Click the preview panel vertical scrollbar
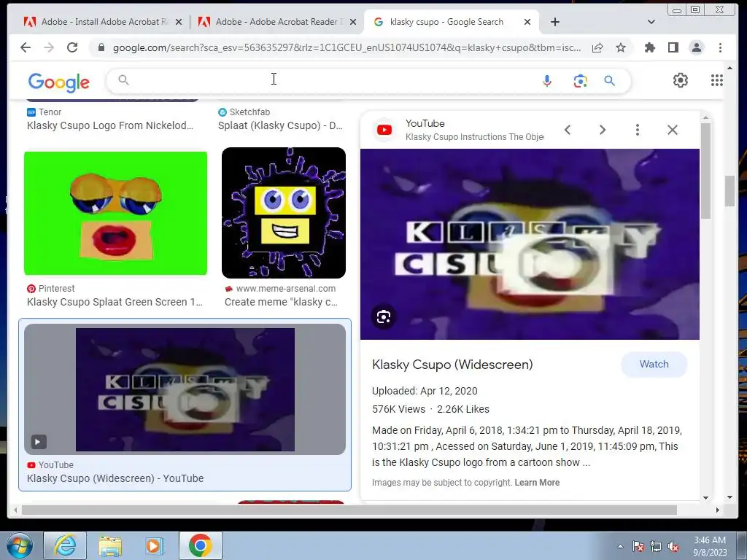 tap(705, 171)
